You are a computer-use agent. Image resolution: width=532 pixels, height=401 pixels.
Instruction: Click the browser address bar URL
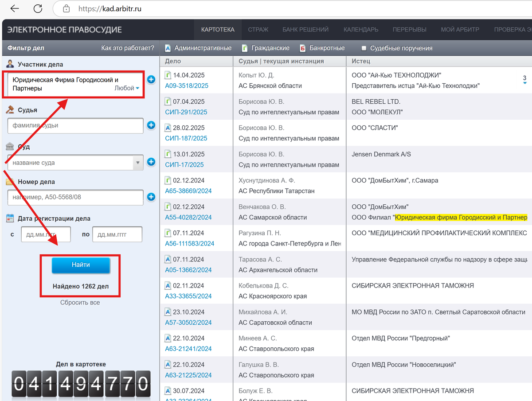click(x=110, y=8)
